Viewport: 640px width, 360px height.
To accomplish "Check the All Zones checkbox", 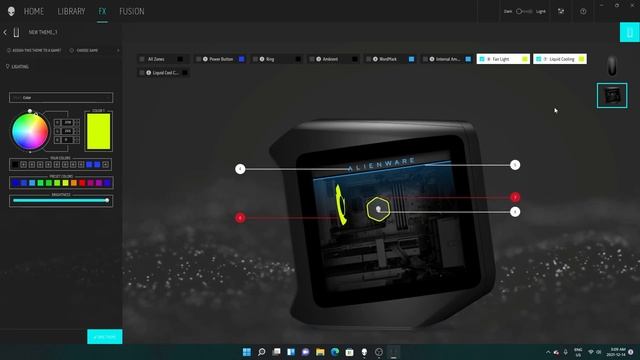I will pos(142,59).
